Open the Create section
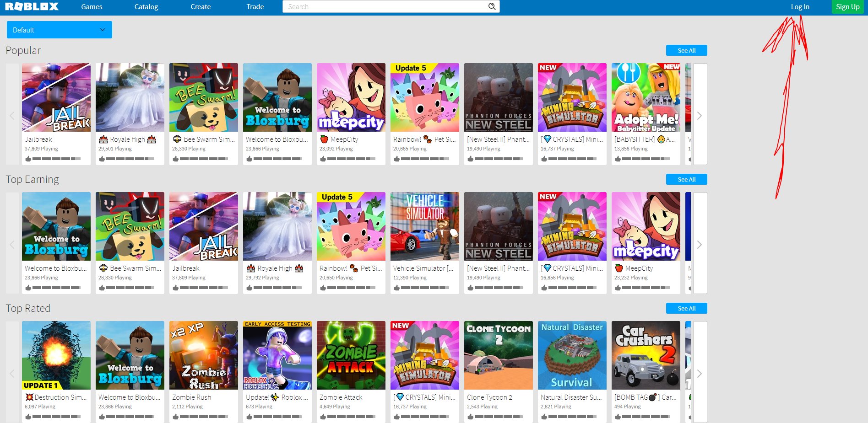868x423 pixels. (x=201, y=7)
